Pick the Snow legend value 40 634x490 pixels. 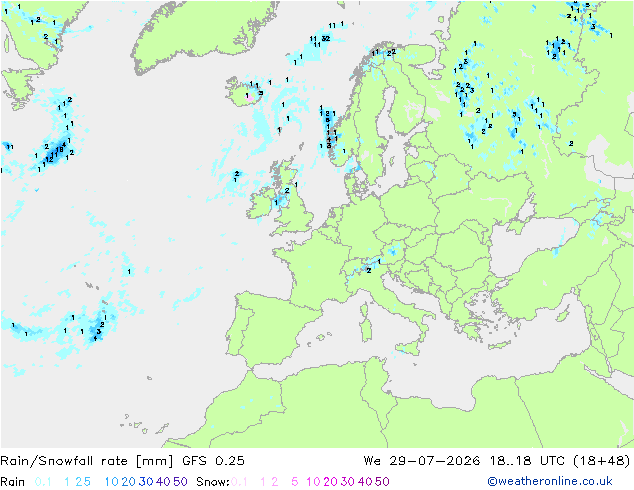pos(365,482)
